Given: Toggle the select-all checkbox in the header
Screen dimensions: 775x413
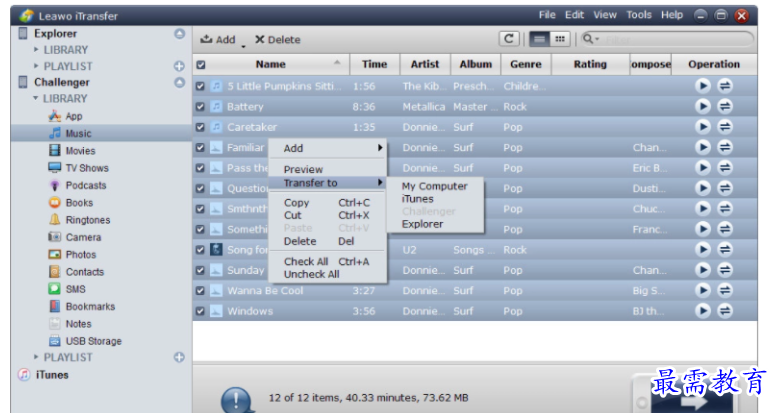Looking at the screenshot, I should [201, 65].
